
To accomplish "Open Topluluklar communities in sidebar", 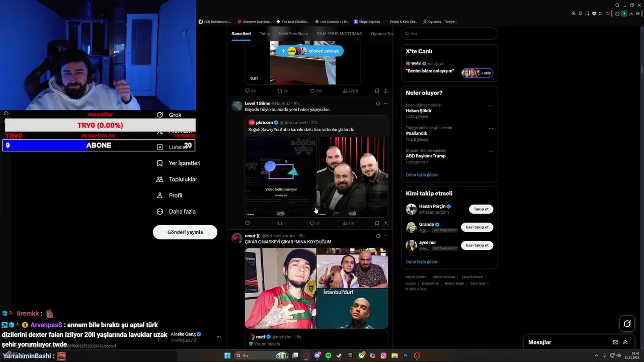I will point(177,179).
